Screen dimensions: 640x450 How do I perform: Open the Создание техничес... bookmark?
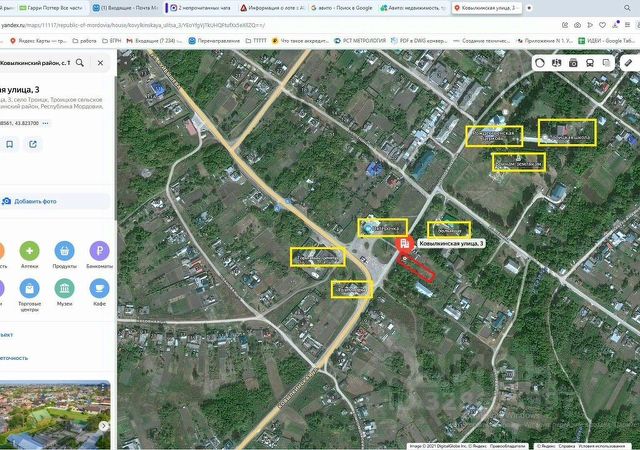pos(482,41)
